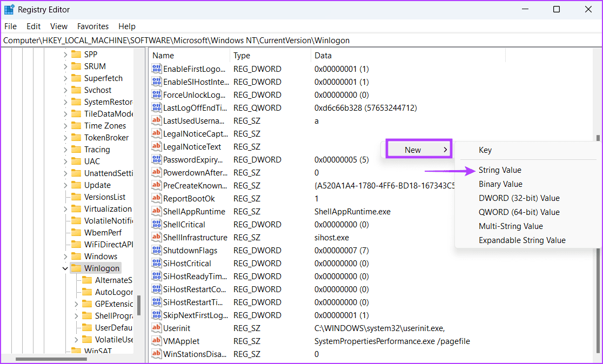Click the icon next to SiHostCritical
Image resolution: width=603 pixels, height=364 pixels.
pos(156,264)
